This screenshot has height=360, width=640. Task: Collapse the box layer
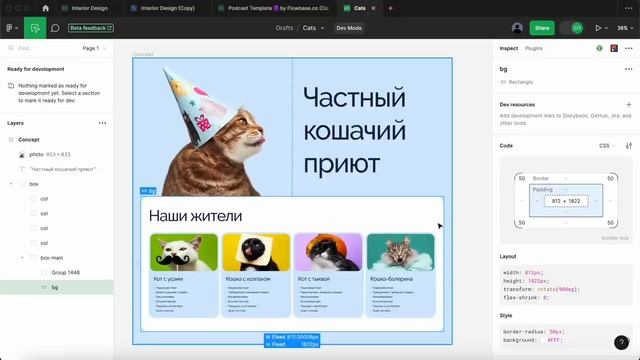[11, 184]
